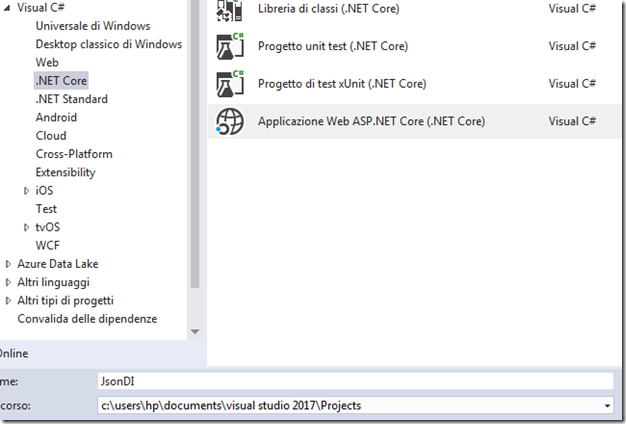
Task: Select the Extensibility category
Action: [65, 172]
